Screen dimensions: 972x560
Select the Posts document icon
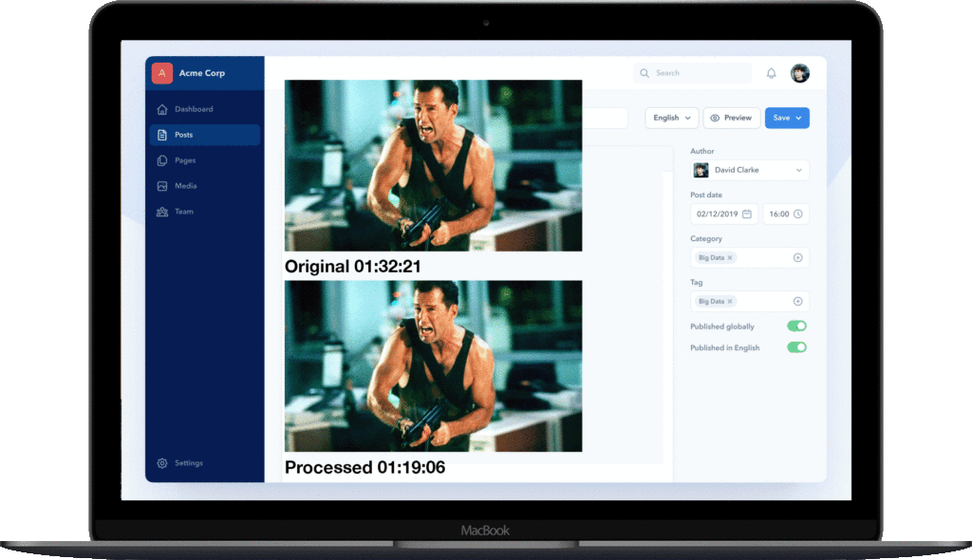[x=162, y=135]
